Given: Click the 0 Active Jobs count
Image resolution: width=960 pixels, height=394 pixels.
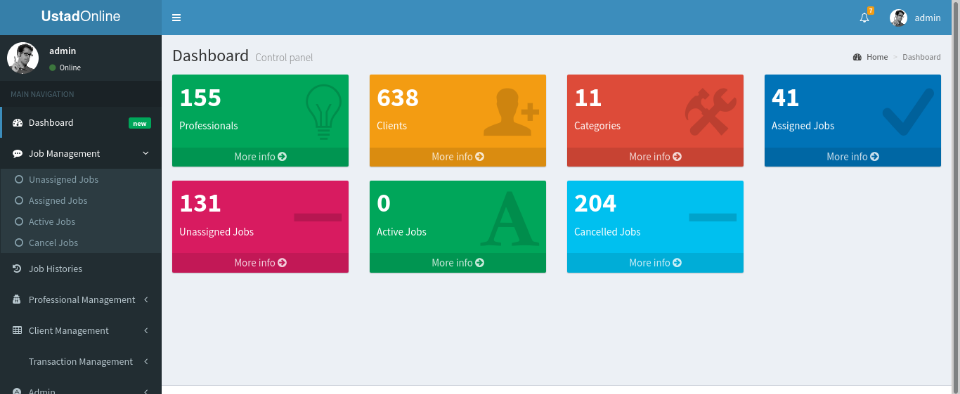Looking at the screenshot, I should [384, 204].
